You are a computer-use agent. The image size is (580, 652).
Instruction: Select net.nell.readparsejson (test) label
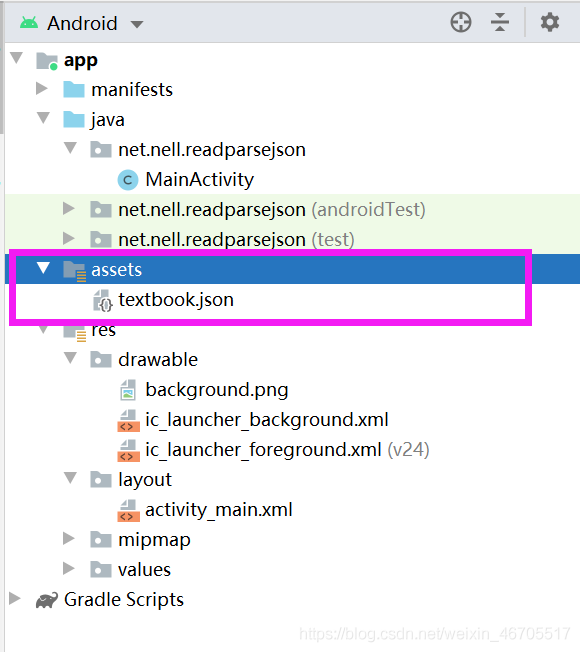pyautogui.click(x=236, y=240)
